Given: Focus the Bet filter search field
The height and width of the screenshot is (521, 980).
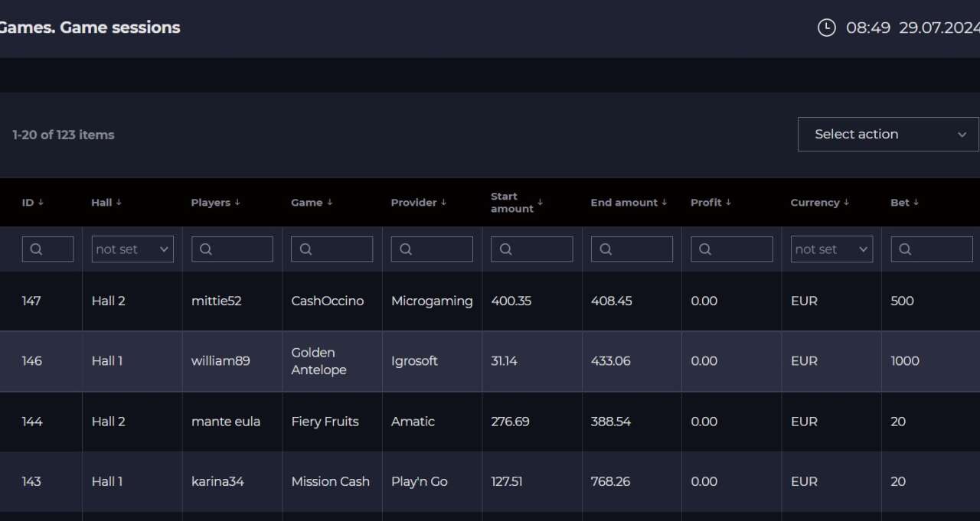Looking at the screenshot, I should pos(931,249).
